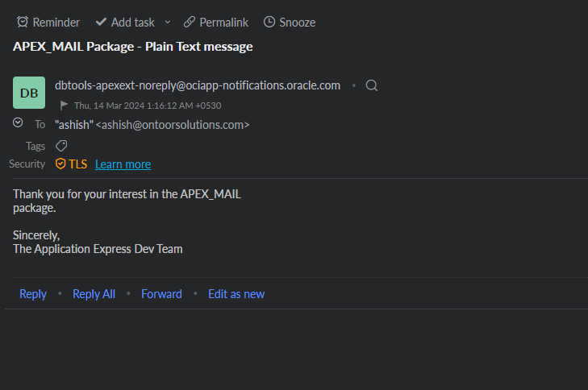Expand the recipient details chevron

click(x=18, y=122)
